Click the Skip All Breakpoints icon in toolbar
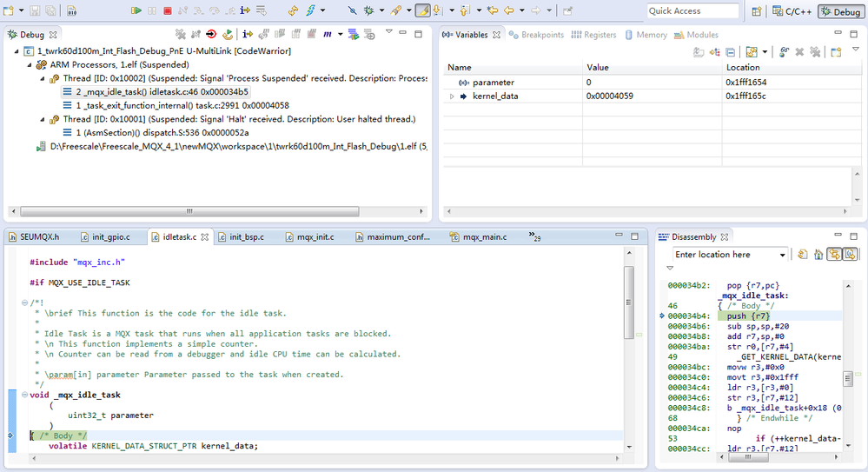This screenshot has width=868, height=472. click(x=352, y=10)
